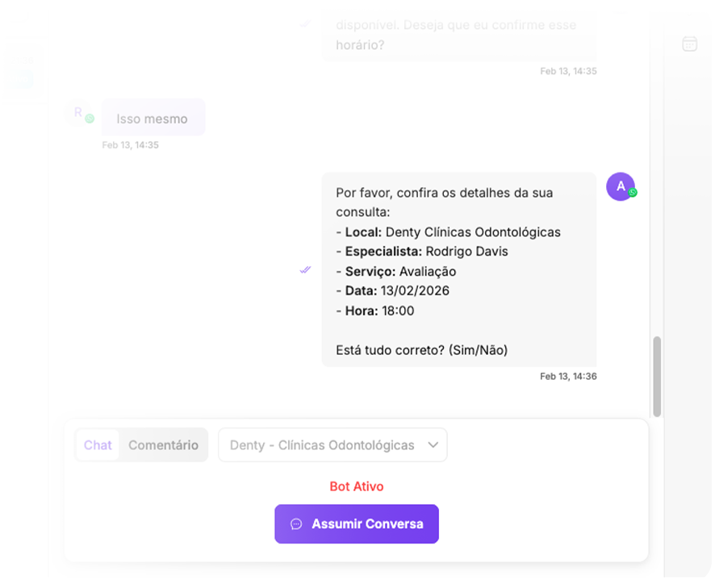Click the faded double-check icon near the top message
715x588 pixels.
tap(305, 23)
